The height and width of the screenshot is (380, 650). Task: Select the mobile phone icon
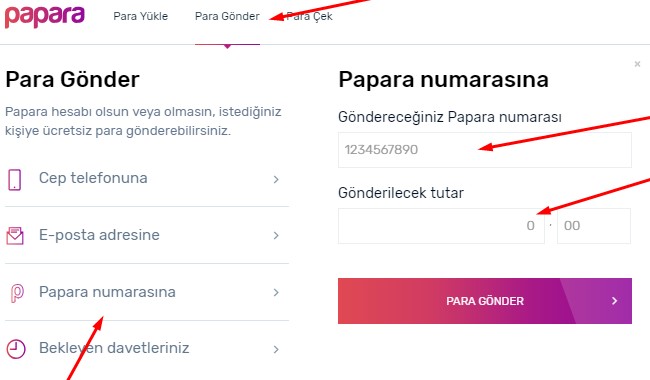tap(15, 179)
